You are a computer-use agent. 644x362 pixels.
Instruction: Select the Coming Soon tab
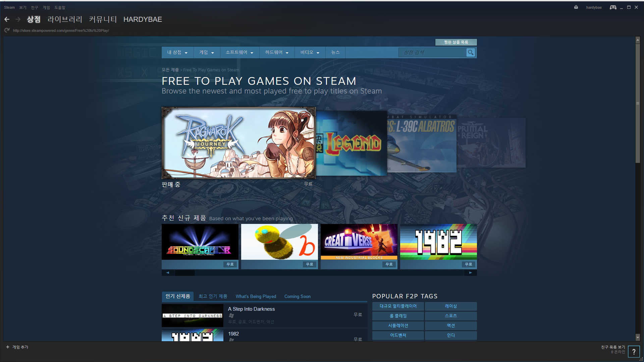[298, 297]
